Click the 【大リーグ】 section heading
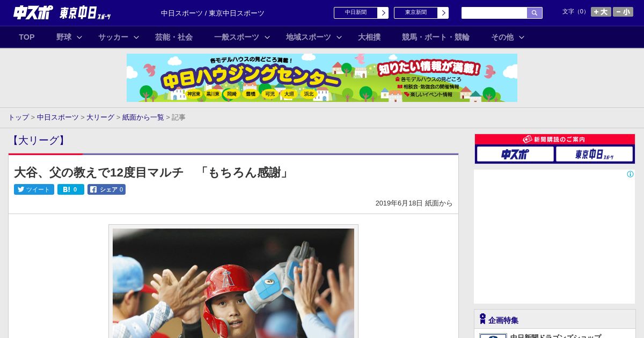Screen dimensions: 644x338 pyautogui.click(x=38, y=141)
